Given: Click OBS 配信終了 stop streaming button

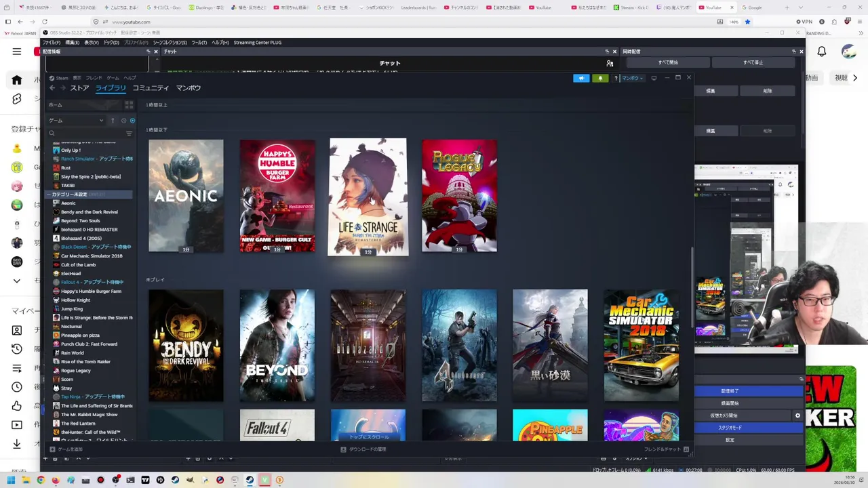Looking at the screenshot, I should tap(730, 391).
